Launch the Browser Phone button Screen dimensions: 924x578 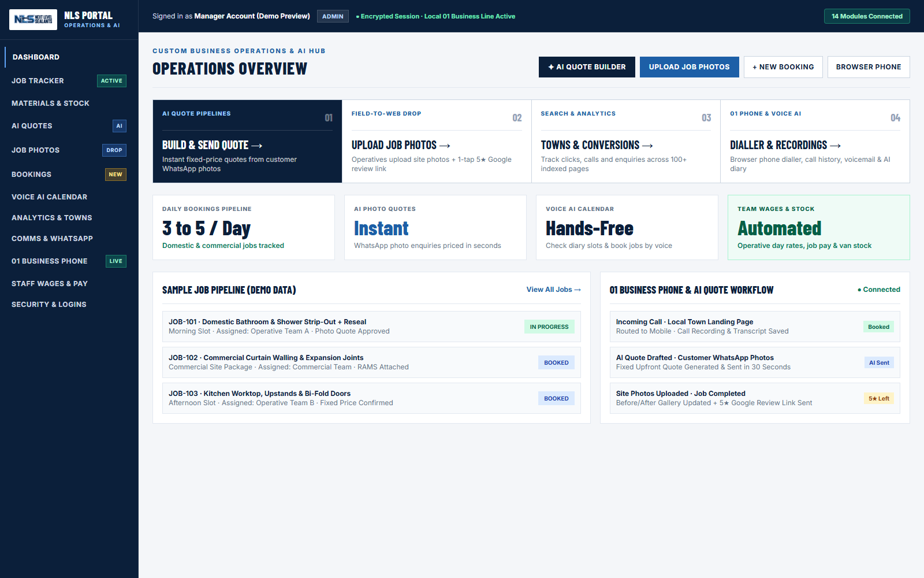click(869, 67)
